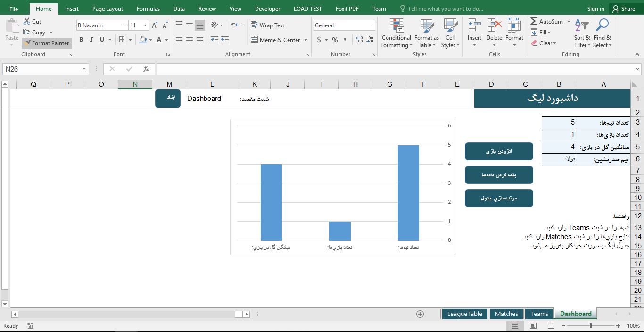Click the Copy icon
Viewport: 644px width, 332px height.
[26, 33]
